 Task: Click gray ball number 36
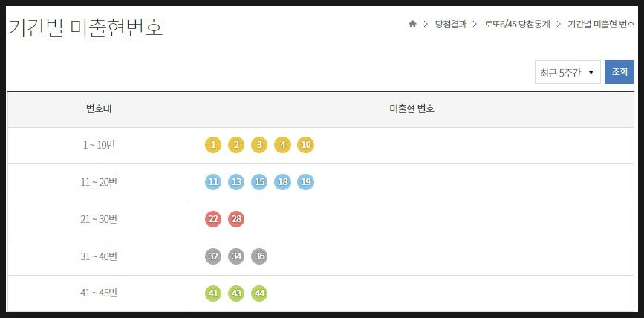[259, 256]
